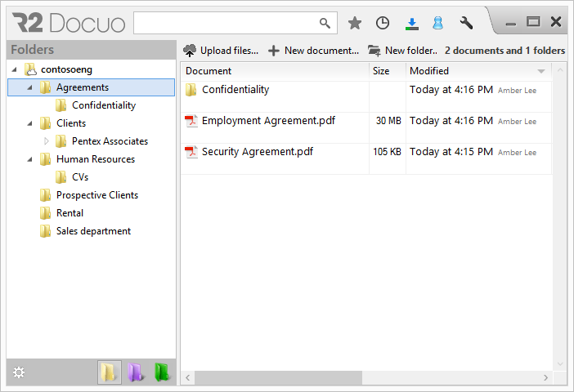Sort by the Document column header
574x392 pixels.
(275, 71)
